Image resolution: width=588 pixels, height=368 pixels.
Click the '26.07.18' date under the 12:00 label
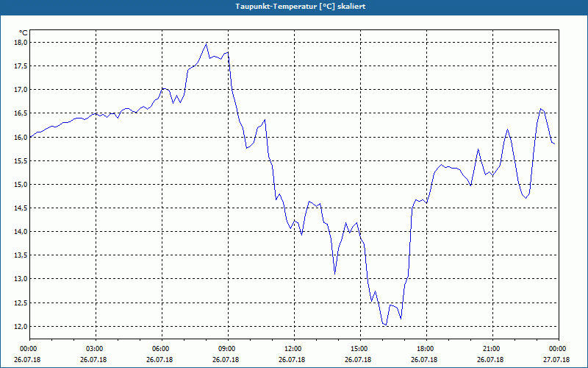click(292, 360)
